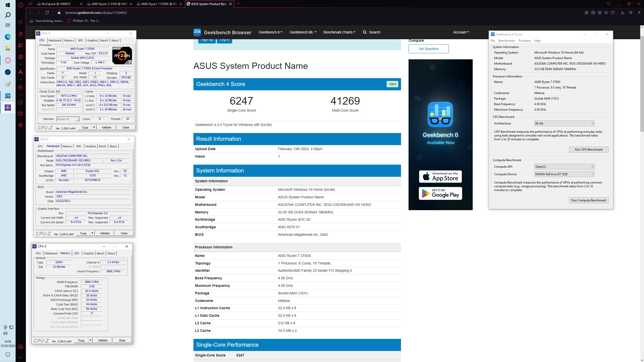Click the browser address bar URL
Screen dimensions: 644x362
pyautogui.click(x=96, y=13)
